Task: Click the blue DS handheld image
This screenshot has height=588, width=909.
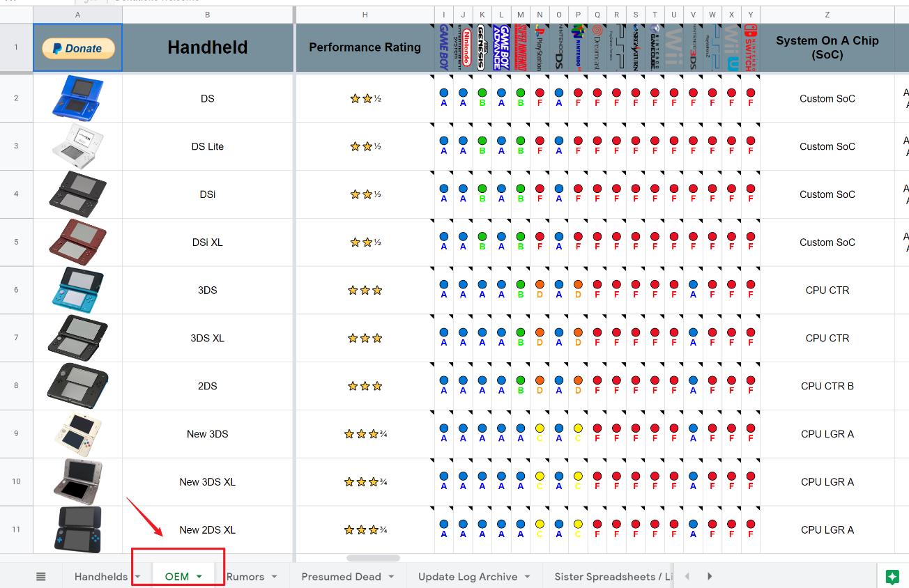Action: pyautogui.click(x=77, y=98)
